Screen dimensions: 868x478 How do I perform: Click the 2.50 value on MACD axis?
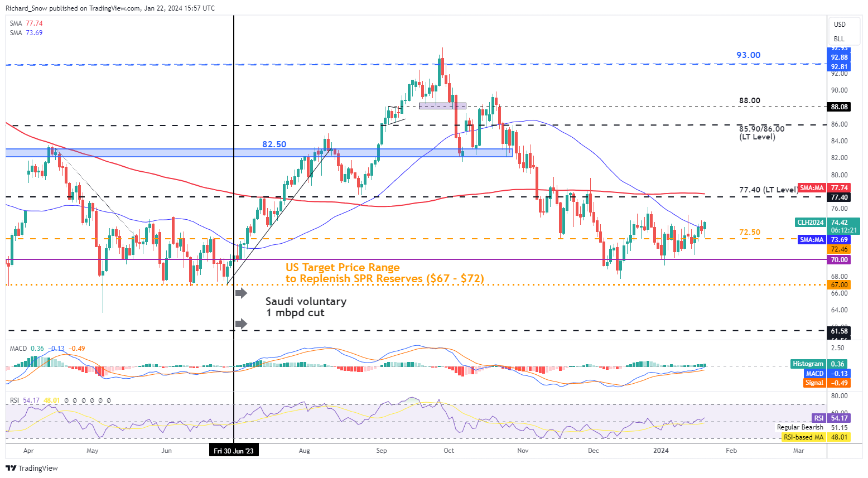coord(837,348)
